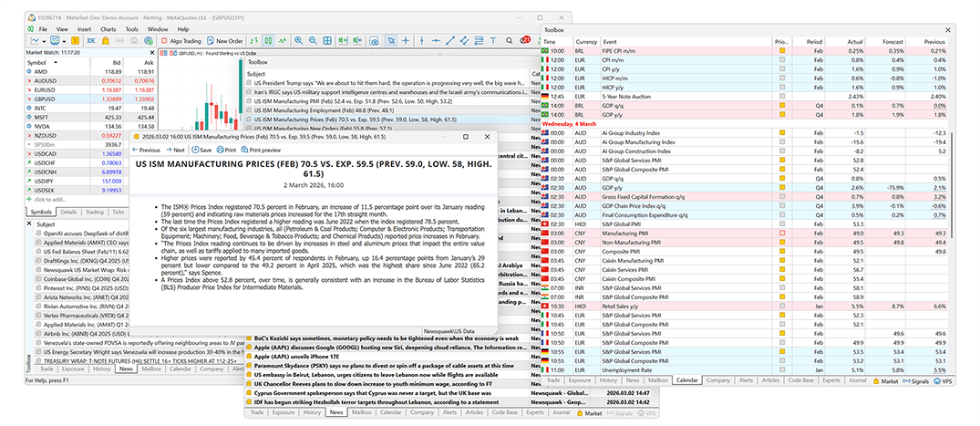Click the cloud VPS icon in main toolbar

coord(134,41)
